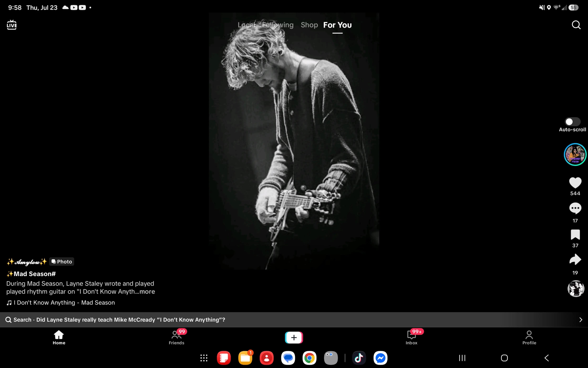The height and width of the screenshot is (368, 588).
Task: View the creator's profile avatar
Action: coord(575,154)
